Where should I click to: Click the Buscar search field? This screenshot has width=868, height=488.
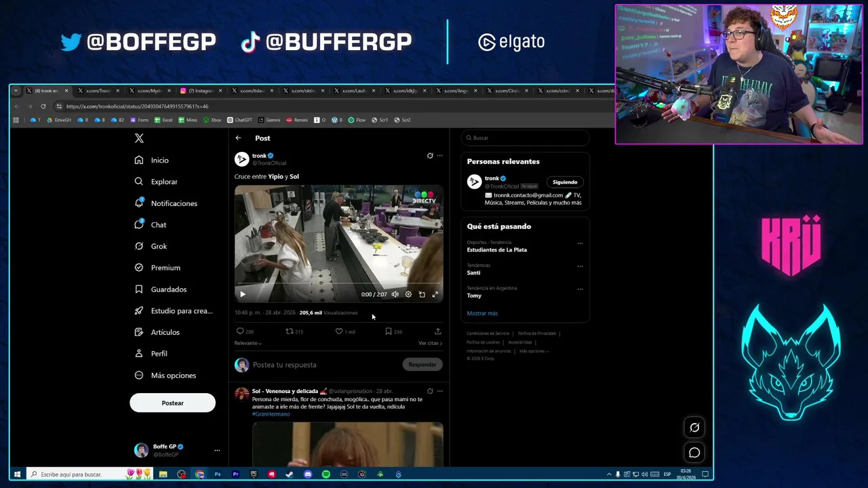pos(525,138)
